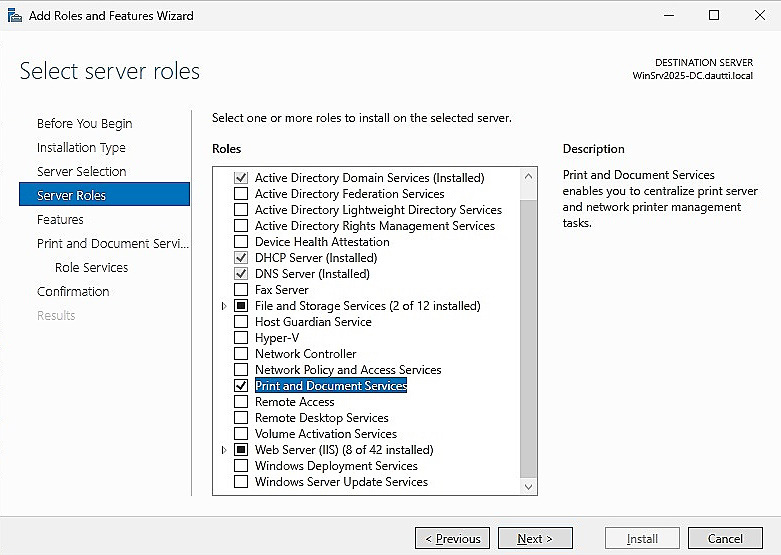Select the Hyper-V role label
The height and width of the screenshot is (555, 781).
coord(277,338)
